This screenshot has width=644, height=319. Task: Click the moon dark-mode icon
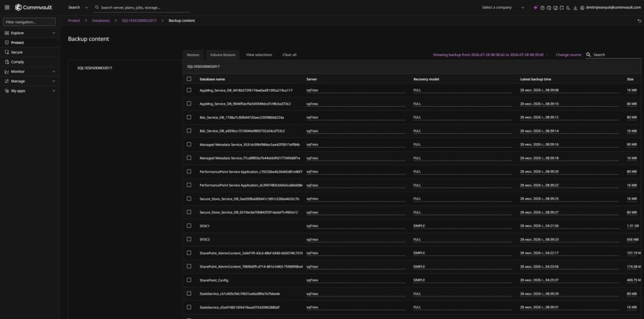coord(569,8)
